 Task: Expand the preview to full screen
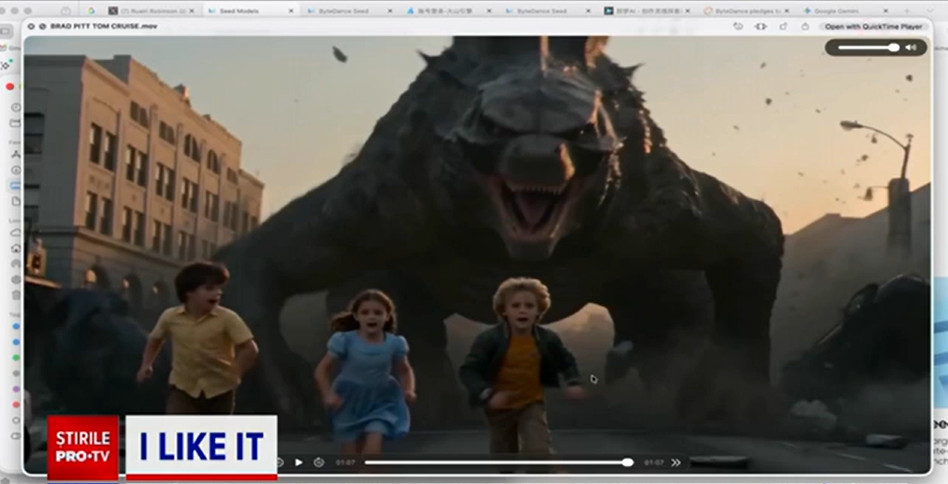44,26
